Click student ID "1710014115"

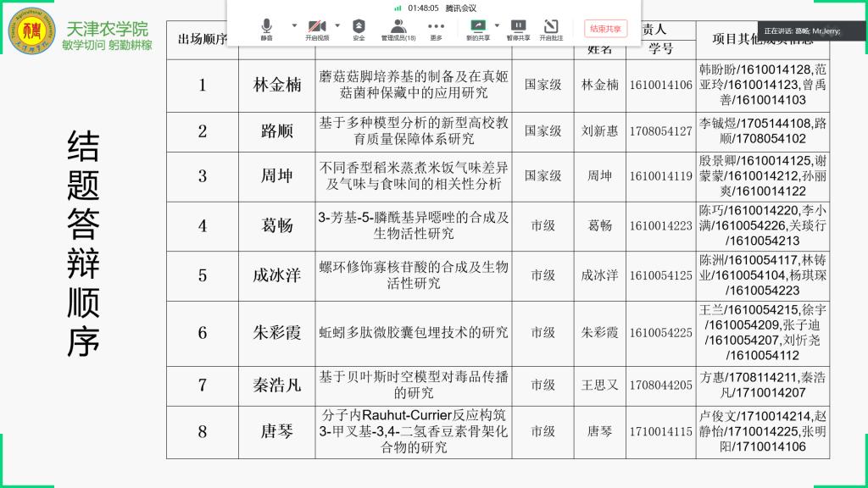point(660,431)
